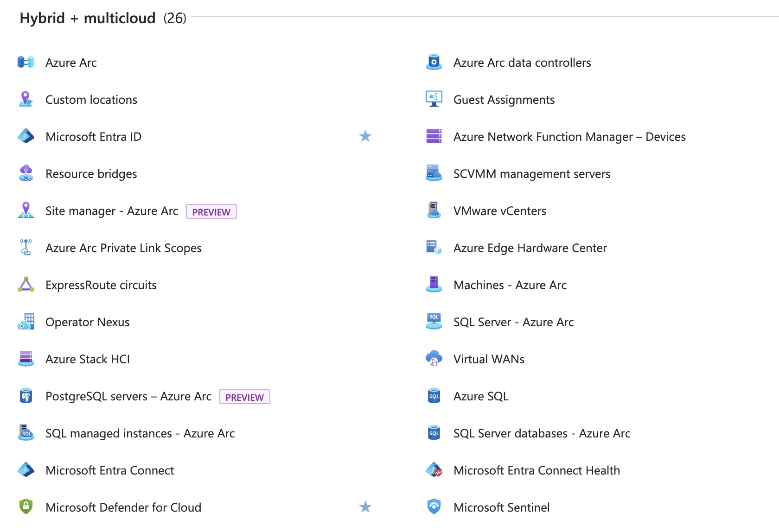Click the Azure Arc Private Link Scopes icon
This screenshot has width=779, height=532.
click(x=26, y=247)
